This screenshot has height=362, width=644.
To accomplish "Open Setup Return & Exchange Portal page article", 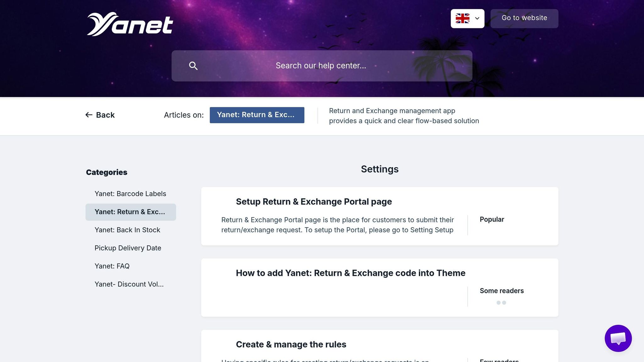I will coord(314,202).
